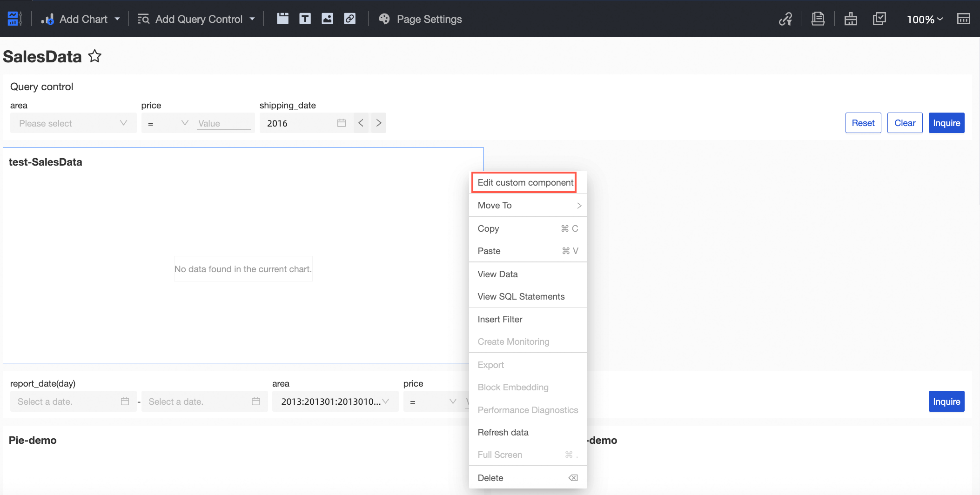Open the area 'Please select' dropdown
The height and width of the screenshot is (495, 980).
pyautogui.click(x=74, y=123)
